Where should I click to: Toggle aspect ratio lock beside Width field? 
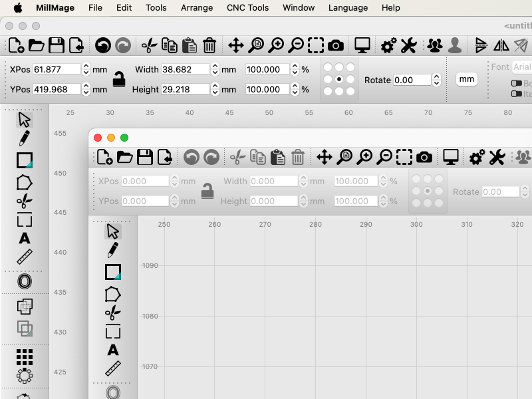(119, 79)
